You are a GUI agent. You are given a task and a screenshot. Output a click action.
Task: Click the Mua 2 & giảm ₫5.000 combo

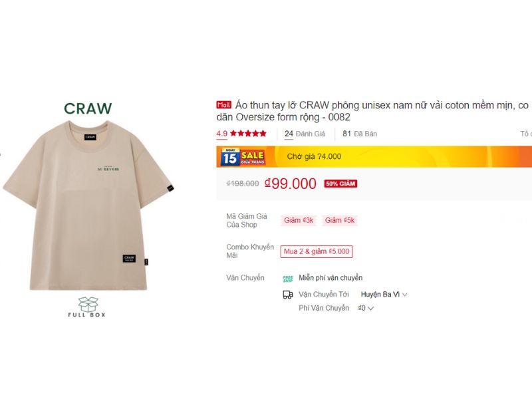317,251
